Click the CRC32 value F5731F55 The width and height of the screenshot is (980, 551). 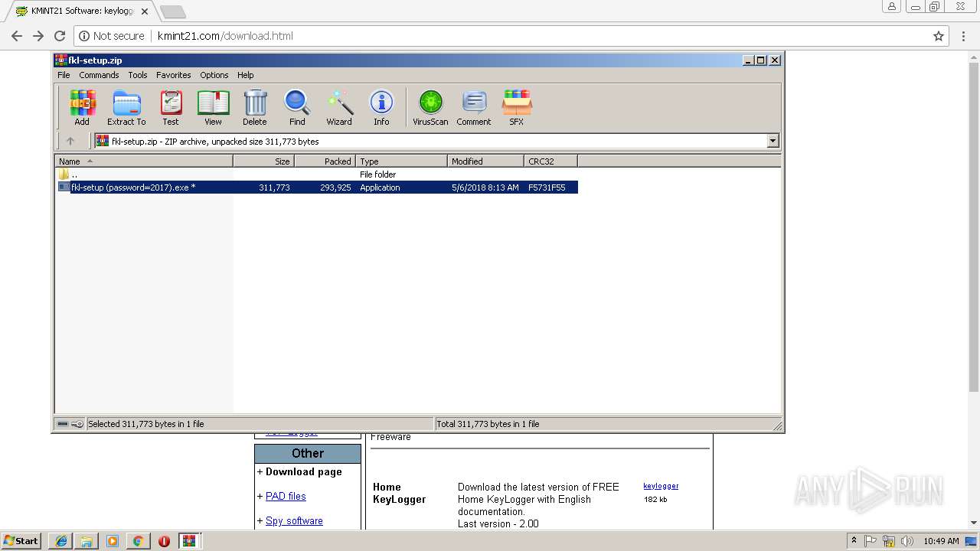pos(547,187)
